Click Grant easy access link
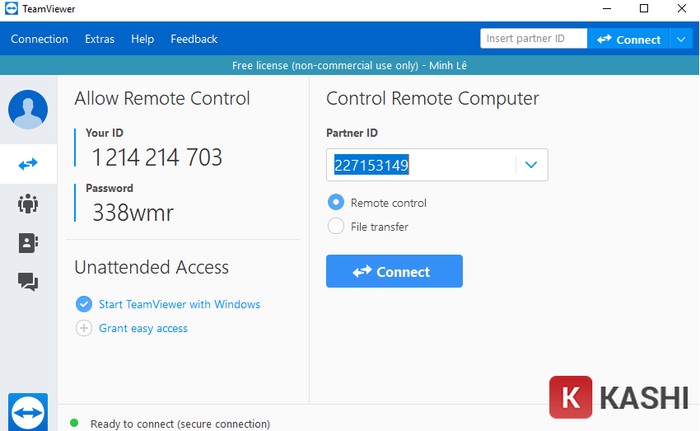700x431 pixels. [x=143, y=328]
